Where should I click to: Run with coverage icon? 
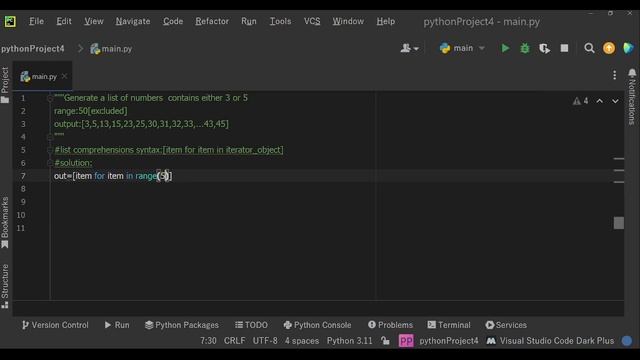pos(544,49)
